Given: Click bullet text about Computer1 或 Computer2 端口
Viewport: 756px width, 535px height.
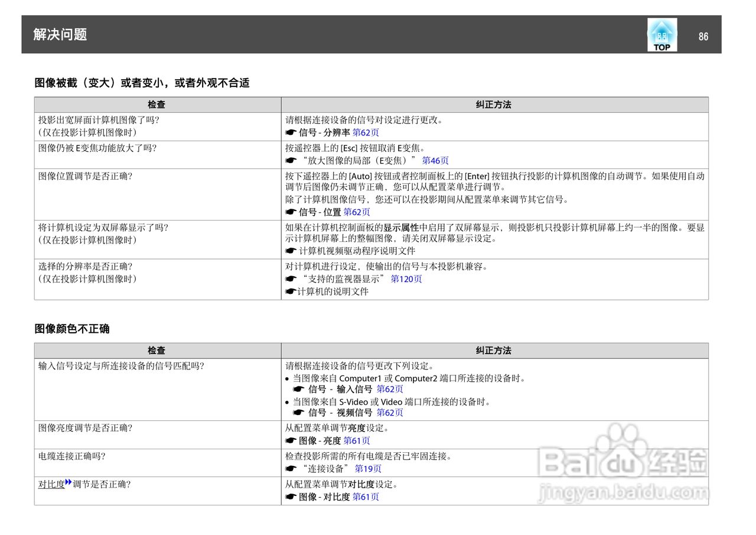Looking at the screenshot, I should (410, 378).
